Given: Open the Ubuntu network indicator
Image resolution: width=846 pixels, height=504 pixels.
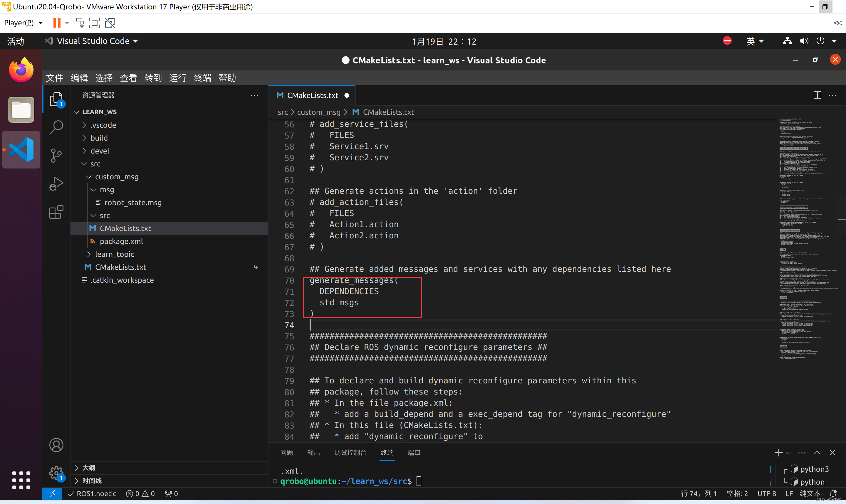Looking at the screenshot, I should click(787, 41).
